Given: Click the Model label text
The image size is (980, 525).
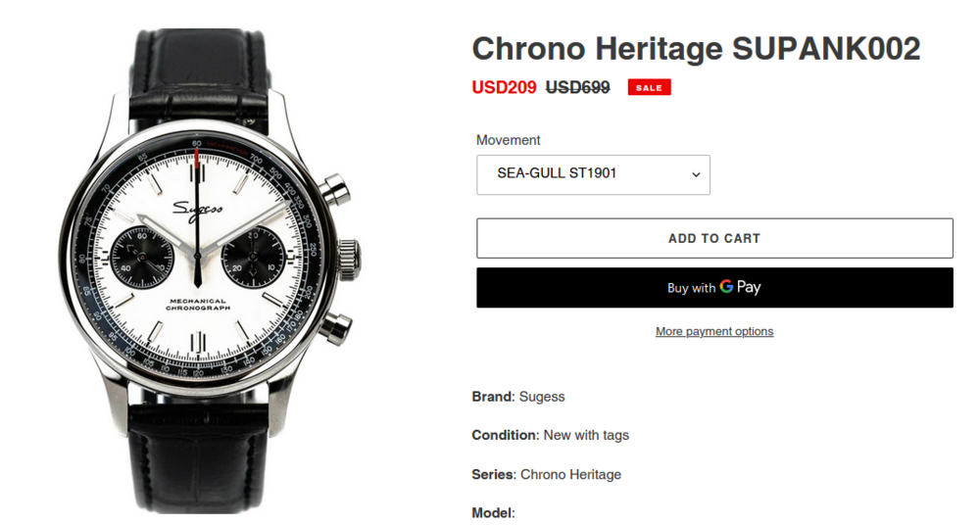Looking at the screenshot, I should click(x=493, y=512).
